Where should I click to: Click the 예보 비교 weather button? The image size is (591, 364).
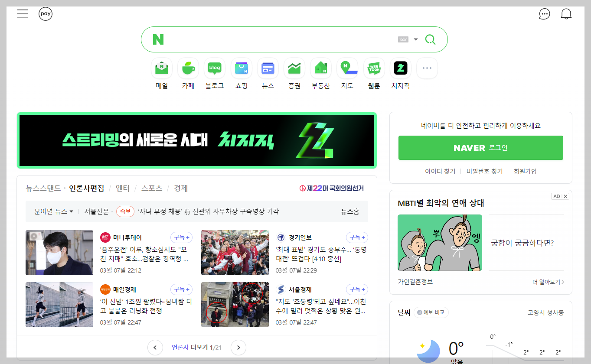point(431,312)
